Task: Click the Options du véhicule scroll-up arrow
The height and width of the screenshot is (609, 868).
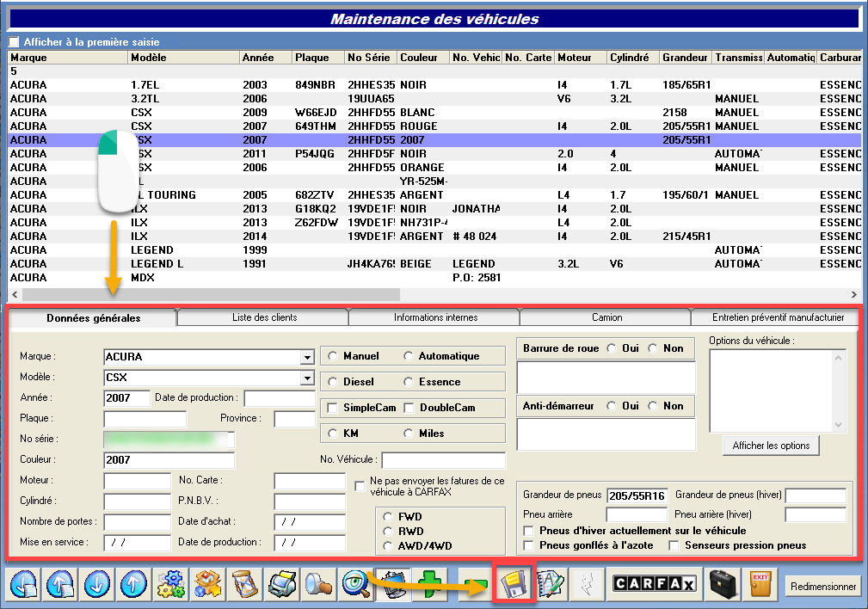Action: 838,358
